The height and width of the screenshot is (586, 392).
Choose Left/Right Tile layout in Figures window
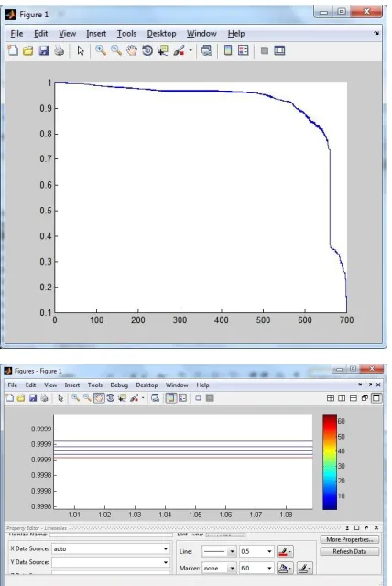(342, 398)
